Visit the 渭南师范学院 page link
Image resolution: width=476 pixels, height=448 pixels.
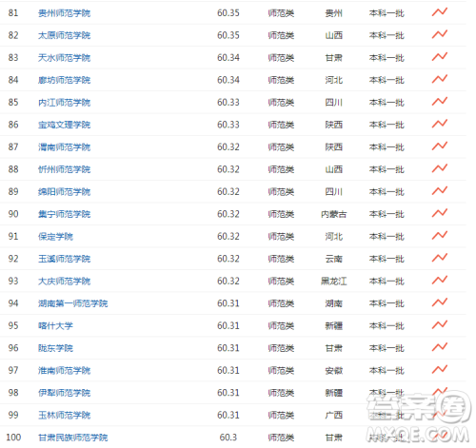(x=64, y=147)
